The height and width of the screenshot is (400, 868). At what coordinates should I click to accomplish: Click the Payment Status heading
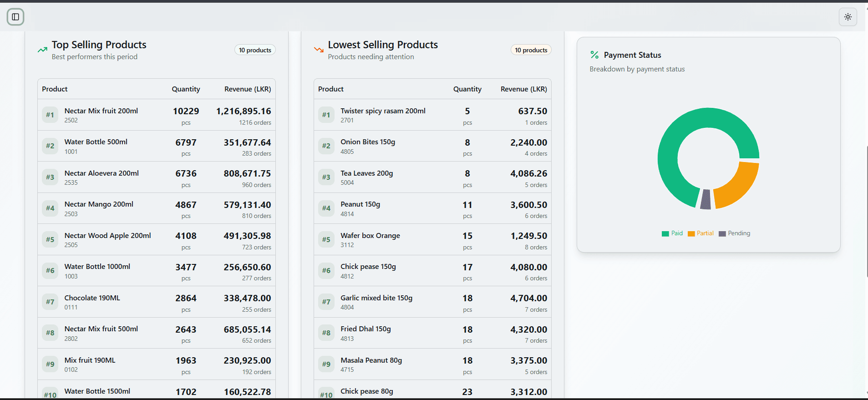pyautogui.click(x=633, y=55)
